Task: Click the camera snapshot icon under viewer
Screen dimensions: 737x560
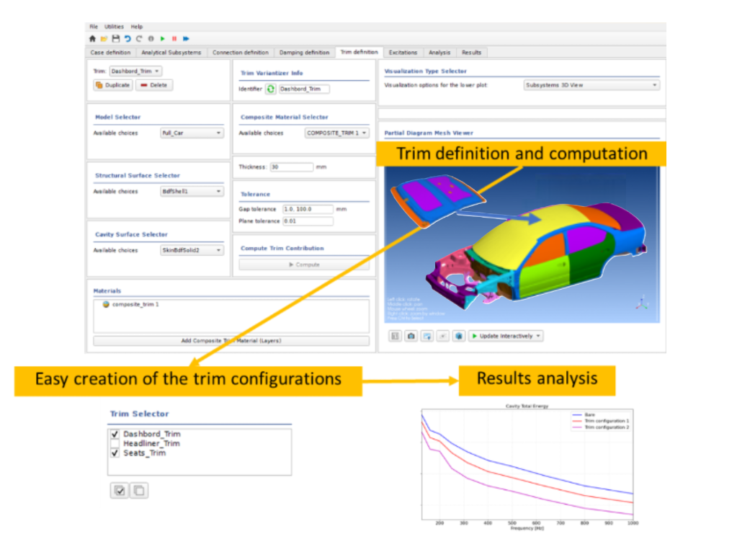Action: pos(411,336)
